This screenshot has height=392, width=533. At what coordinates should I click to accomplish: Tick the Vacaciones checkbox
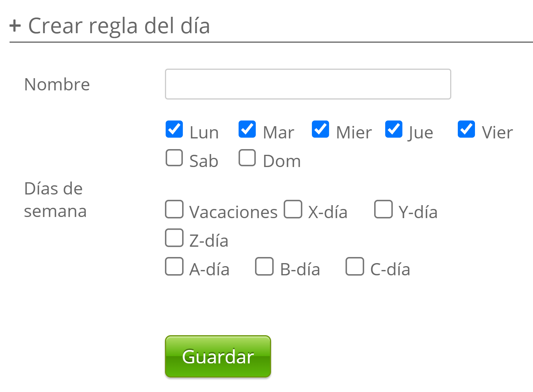coord(174,209)
